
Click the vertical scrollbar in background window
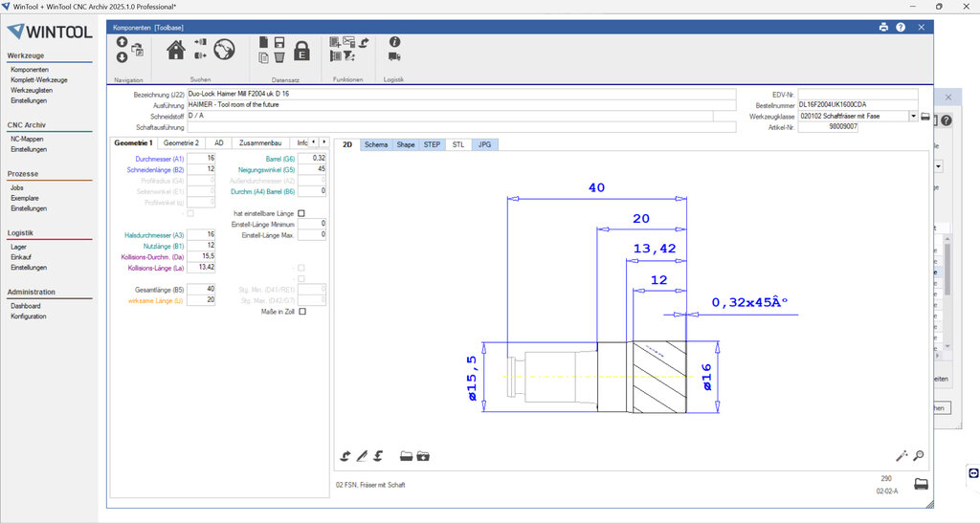tap(947, 291)
